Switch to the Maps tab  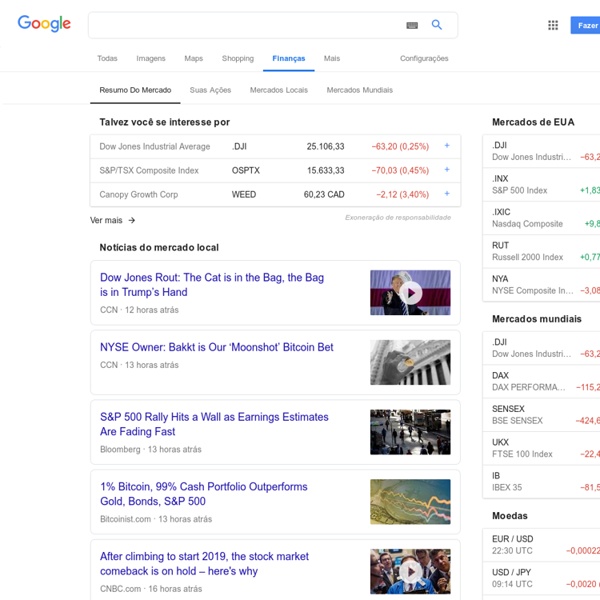(194, 59)
